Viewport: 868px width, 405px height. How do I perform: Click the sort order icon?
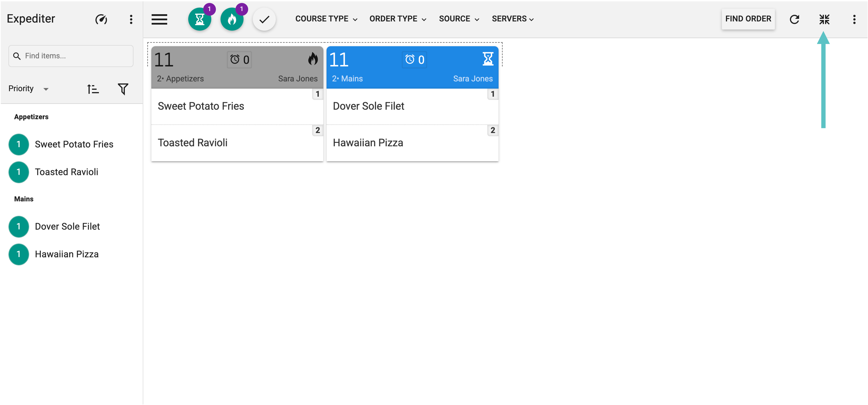tap(93, 89)
